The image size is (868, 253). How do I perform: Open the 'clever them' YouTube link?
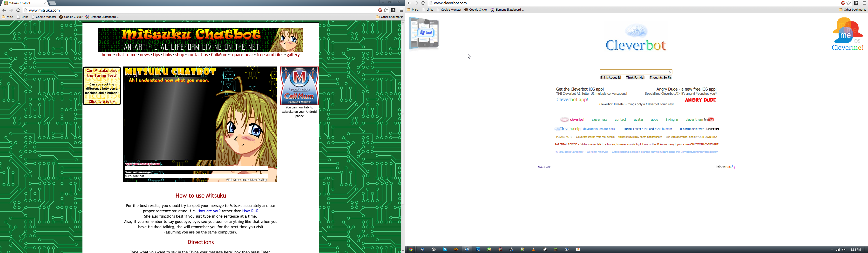(699, 120)
